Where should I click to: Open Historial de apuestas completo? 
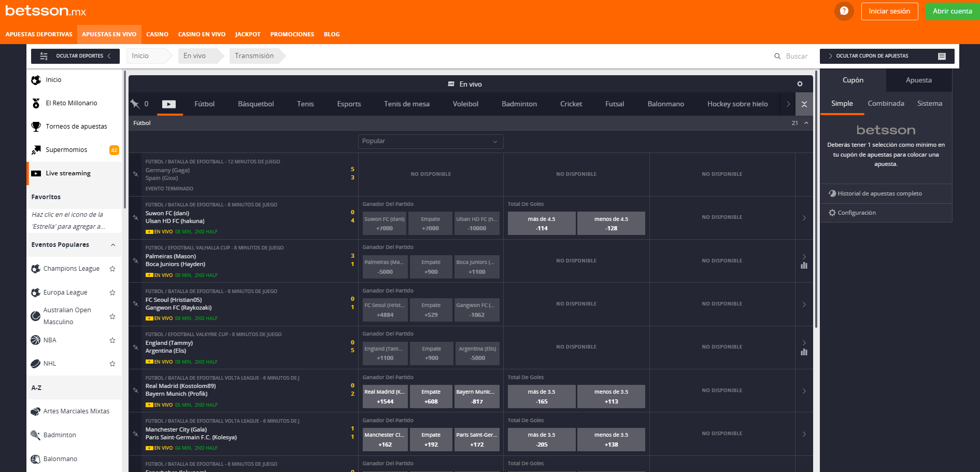click(879, 193)
